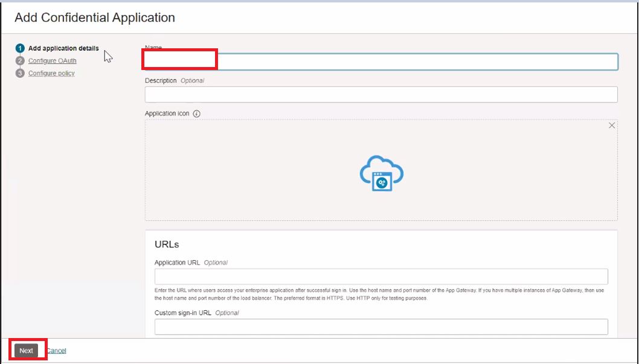The height and width of the screenshot is (364, 639).
Task: Select the Add application details step
Action: coord(63,48)
